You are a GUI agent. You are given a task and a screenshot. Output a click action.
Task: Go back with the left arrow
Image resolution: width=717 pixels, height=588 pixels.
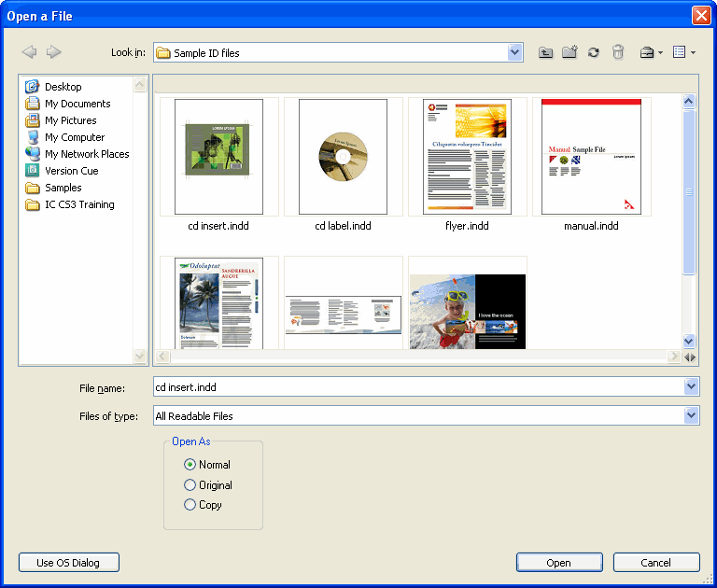[29, 52]
